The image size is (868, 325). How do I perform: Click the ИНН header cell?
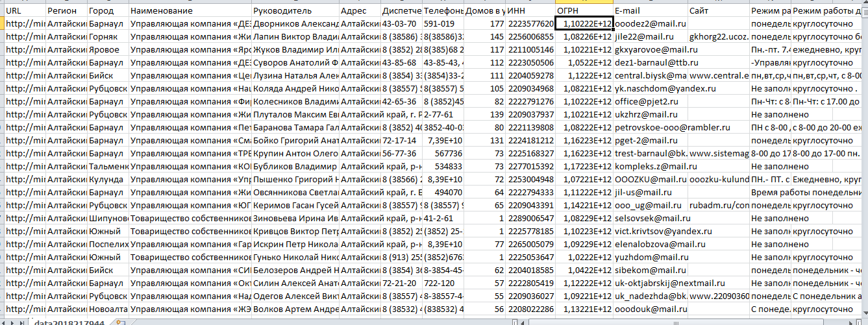[x=530, y=11]
